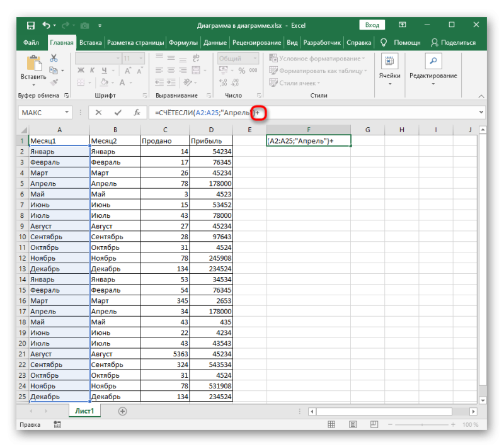
Task: Click the Copy icon
Action: click(x=54, y=70)
